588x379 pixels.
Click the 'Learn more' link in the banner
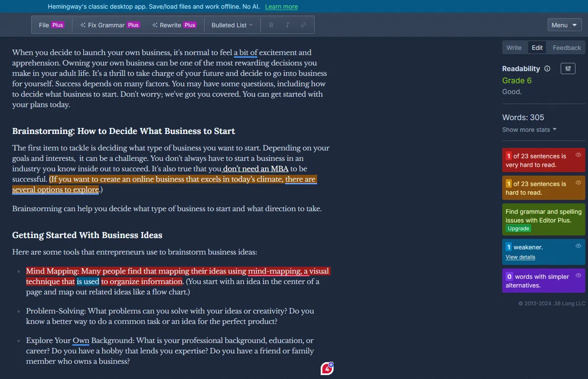[281, 7]
